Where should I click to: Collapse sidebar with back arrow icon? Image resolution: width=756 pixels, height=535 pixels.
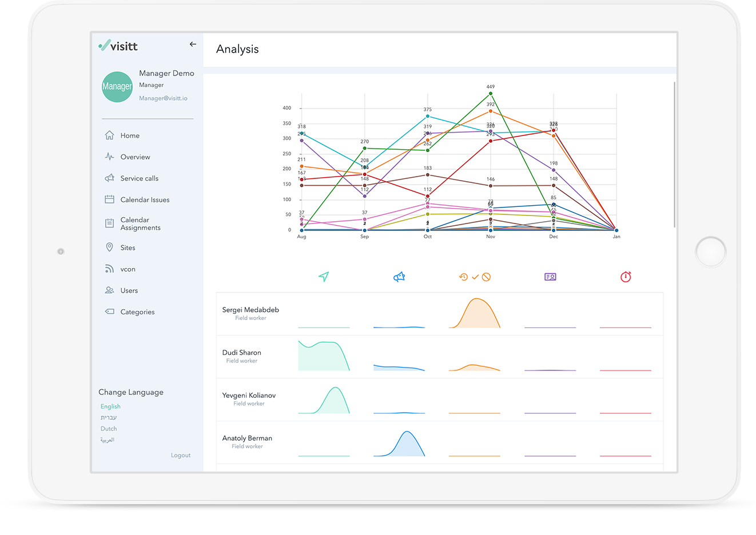[193, 44]
